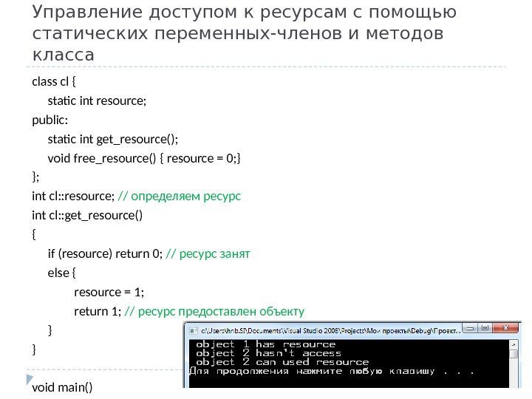Click the green comment '// определяем ресурс'
Image resolution: width=532 pixels, height=399 pixels.
coord(179,196)
